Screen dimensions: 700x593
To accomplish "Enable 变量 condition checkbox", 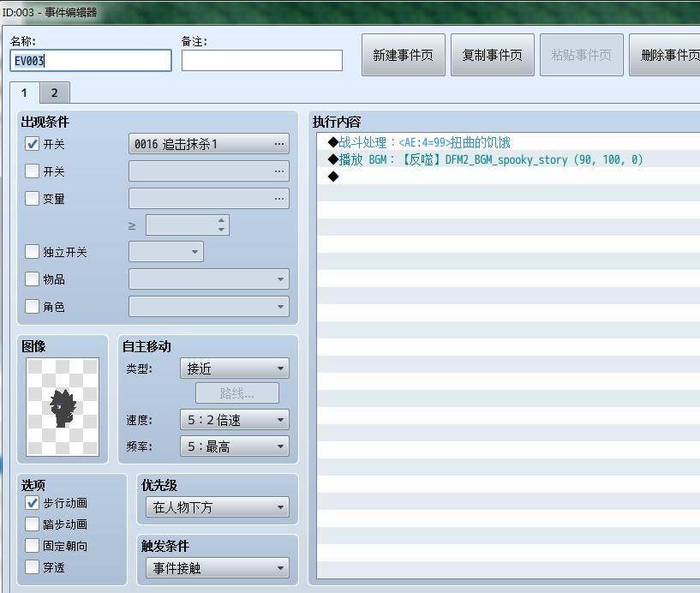I will [33, 198].
